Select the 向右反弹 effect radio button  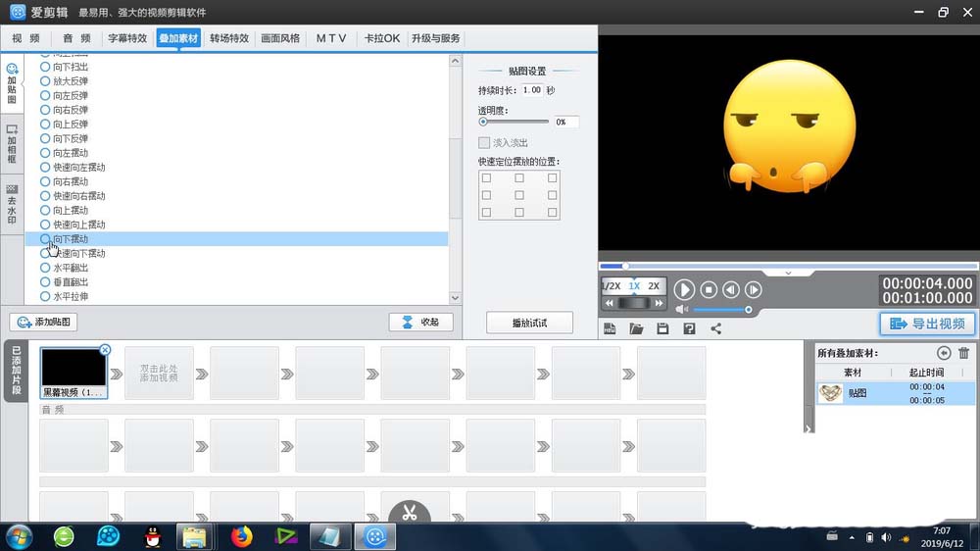[x=45, y=110]
